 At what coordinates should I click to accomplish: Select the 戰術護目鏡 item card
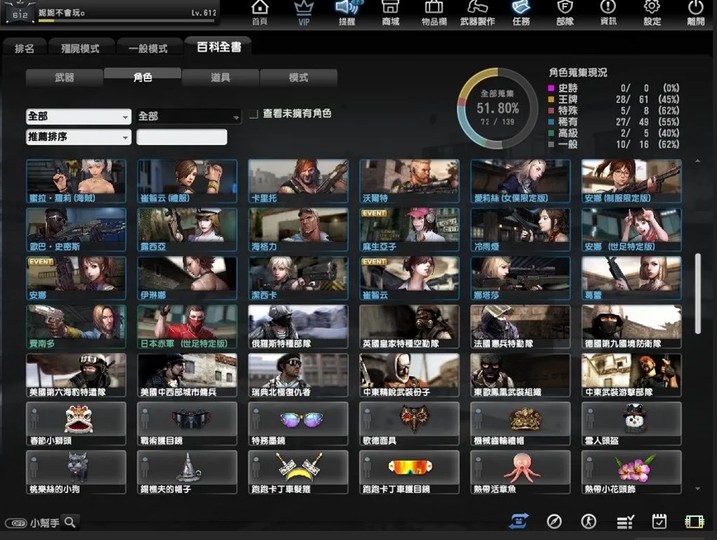(x=187, y=423)
